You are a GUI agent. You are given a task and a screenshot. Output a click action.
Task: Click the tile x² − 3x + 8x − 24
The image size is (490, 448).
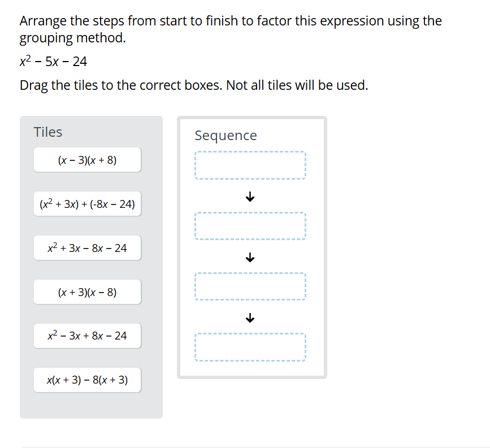[87, 336]
